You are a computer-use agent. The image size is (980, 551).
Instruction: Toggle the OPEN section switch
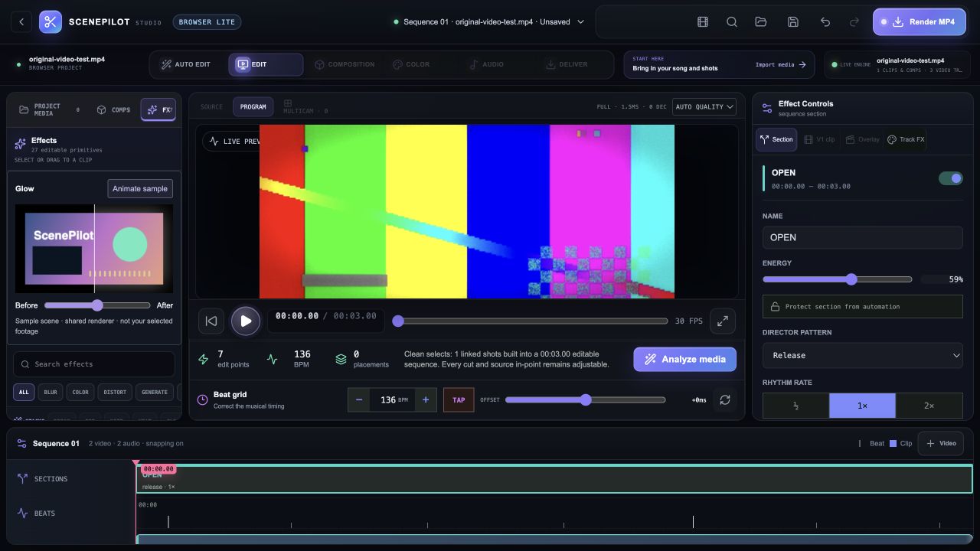point(951,178)
